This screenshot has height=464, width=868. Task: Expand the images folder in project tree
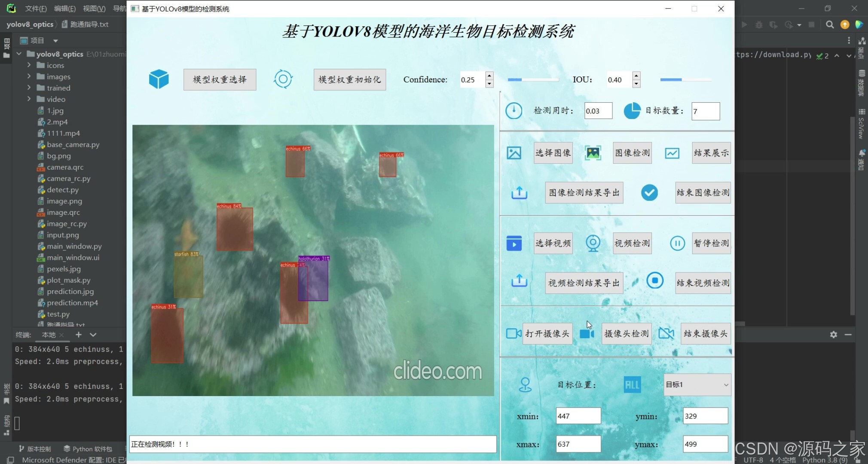[29, 76]
